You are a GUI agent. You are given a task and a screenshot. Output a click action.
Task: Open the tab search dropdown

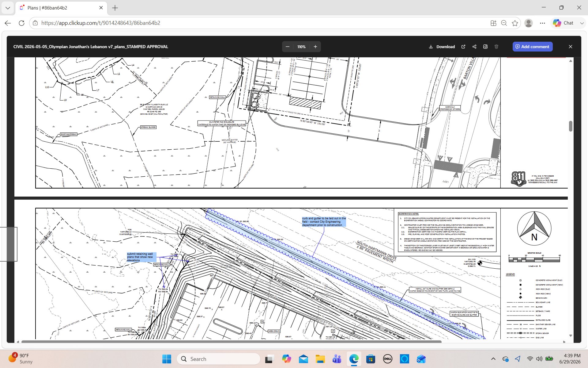(8, 8)
